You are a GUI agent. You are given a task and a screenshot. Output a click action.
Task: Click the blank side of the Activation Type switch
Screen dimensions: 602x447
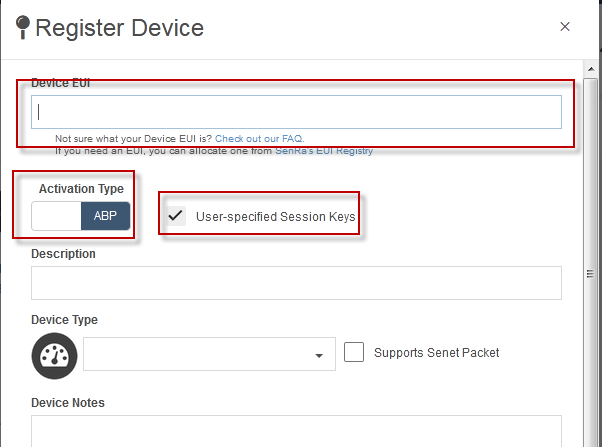[56, 216]
